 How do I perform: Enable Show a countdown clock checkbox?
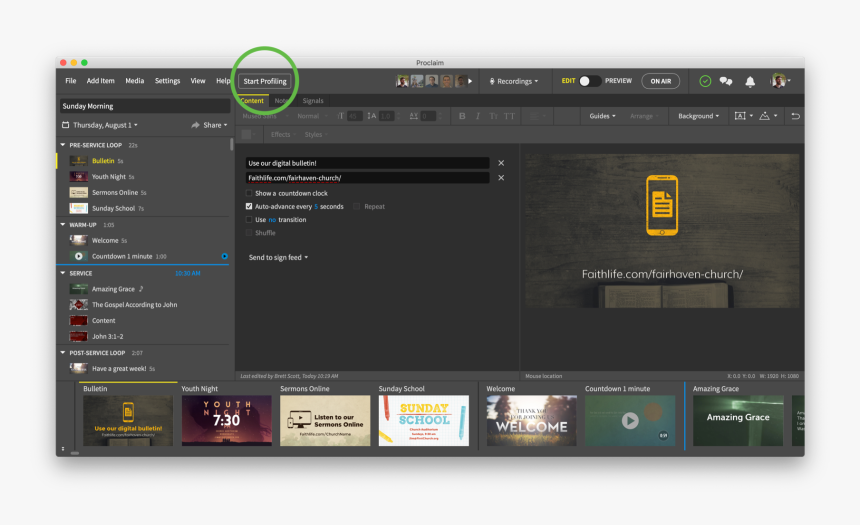(x=249, y=193)
